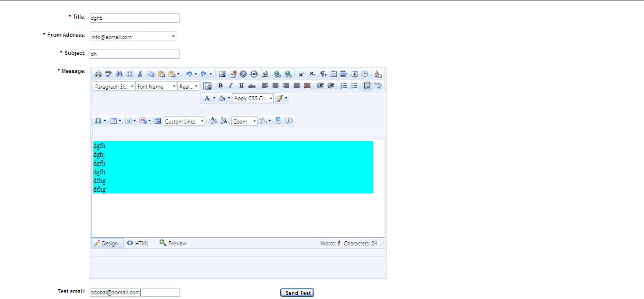Click the Paste from Word brush icon

[x=378, y=75]
